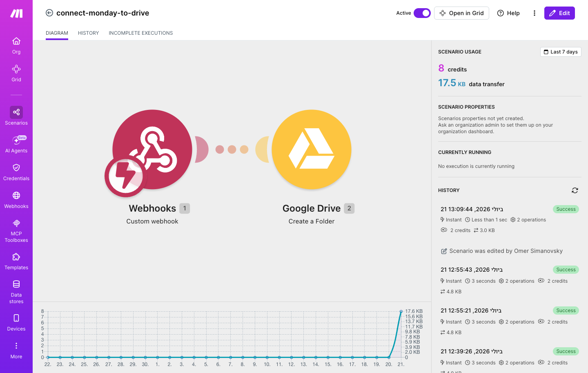
Task: Open the Help menu
Action: tap(508, 13)
